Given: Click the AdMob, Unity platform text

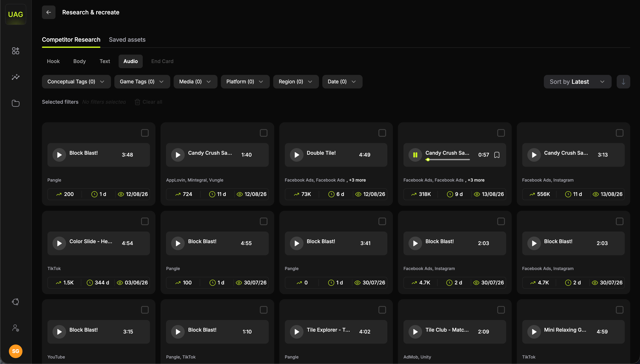Looking at the screenshot, I should click(417, 357).
